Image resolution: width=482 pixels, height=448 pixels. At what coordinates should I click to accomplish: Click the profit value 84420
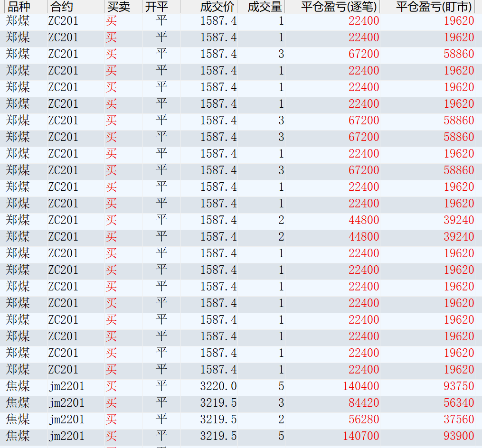364,403
